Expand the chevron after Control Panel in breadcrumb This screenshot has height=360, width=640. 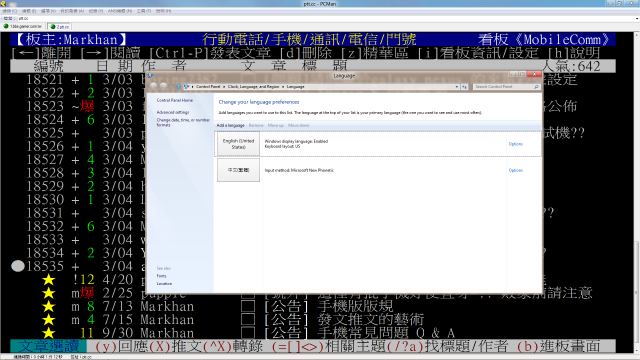224,87
